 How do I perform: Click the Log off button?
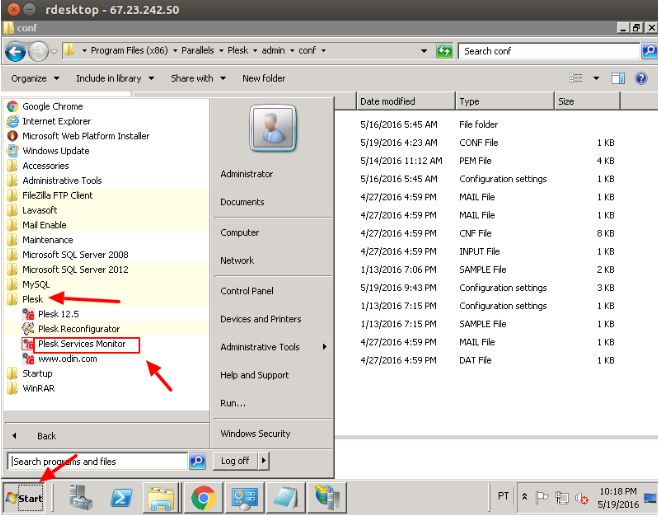(235, 461)
